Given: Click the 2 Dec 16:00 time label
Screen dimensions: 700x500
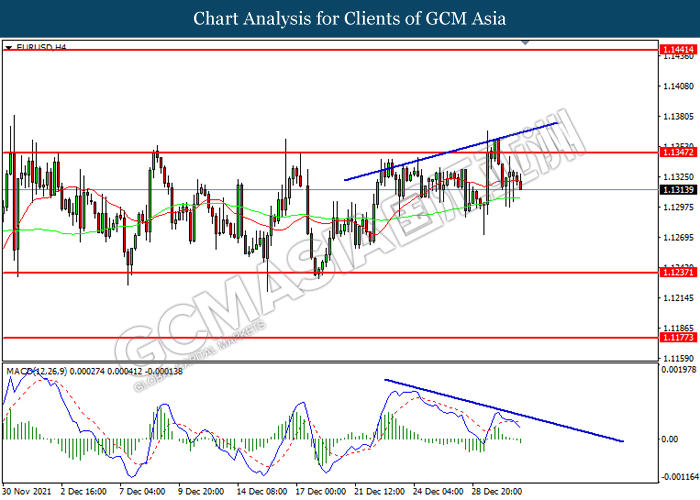Looking at the screenshot, I should pos(83,492).
